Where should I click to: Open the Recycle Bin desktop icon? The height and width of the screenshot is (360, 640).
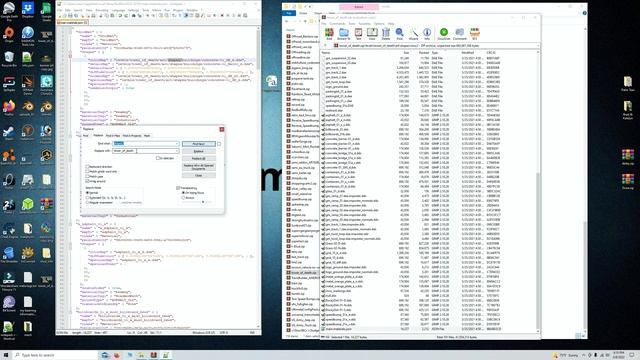tap(9, 59)
